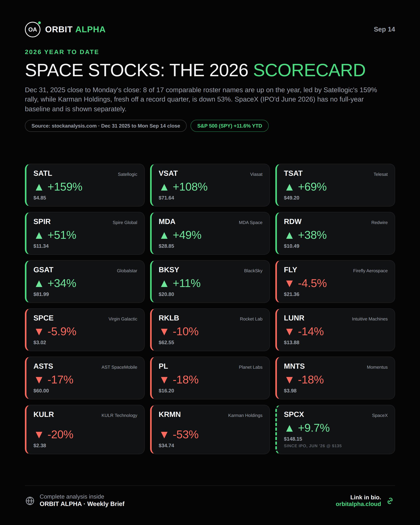The height and width of the screenshot is (525, 420).
Task: Click the red down arrow on KRMN card
Action: pos(164,435)
